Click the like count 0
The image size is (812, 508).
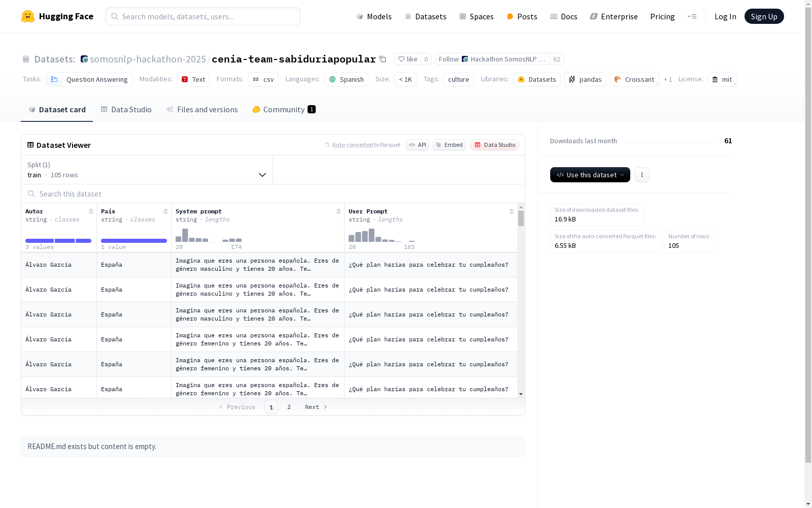coord(426,59)
